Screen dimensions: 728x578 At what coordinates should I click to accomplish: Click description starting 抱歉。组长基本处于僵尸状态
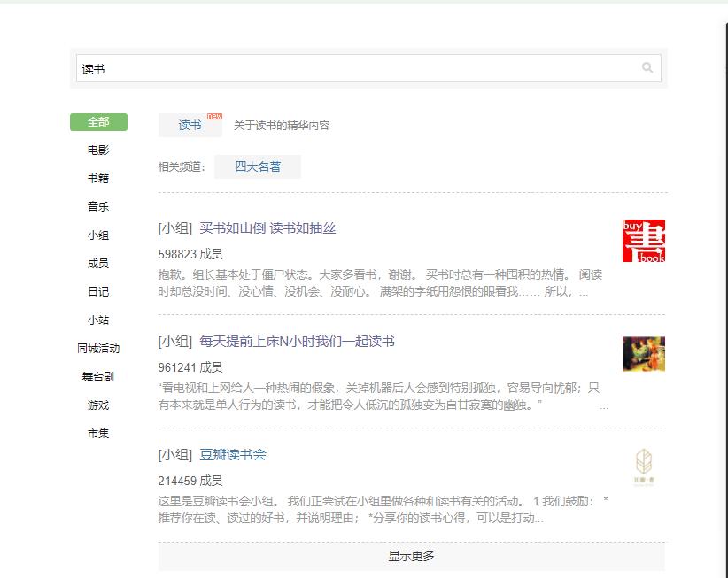380,283
